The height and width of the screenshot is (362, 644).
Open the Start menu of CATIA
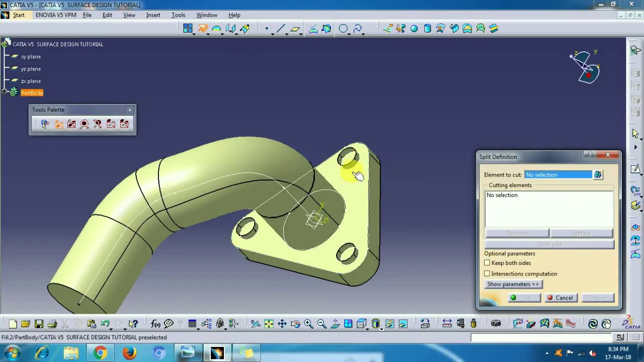click(19, 15)
